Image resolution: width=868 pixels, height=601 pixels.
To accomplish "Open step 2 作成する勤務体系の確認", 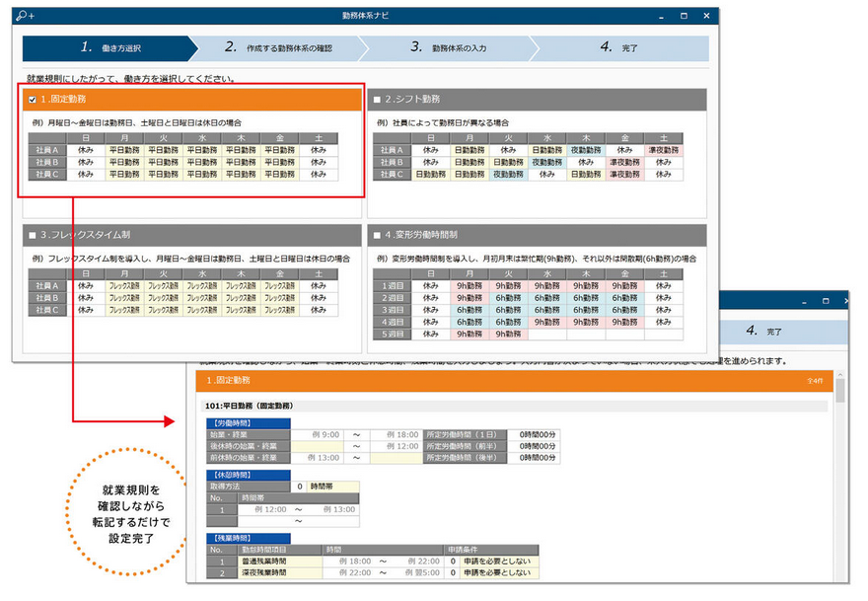I will tap(276, 47).
